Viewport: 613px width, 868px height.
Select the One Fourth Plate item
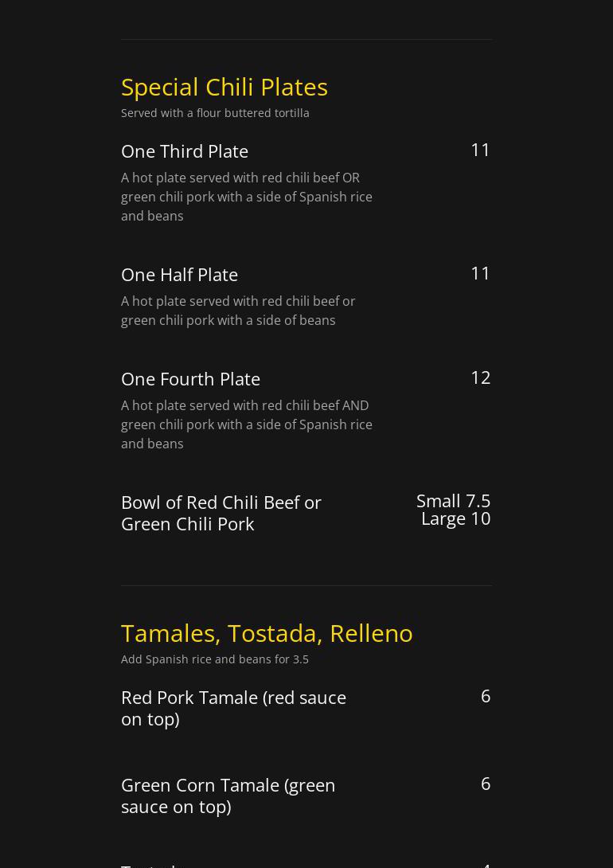(x=190, y=379)
